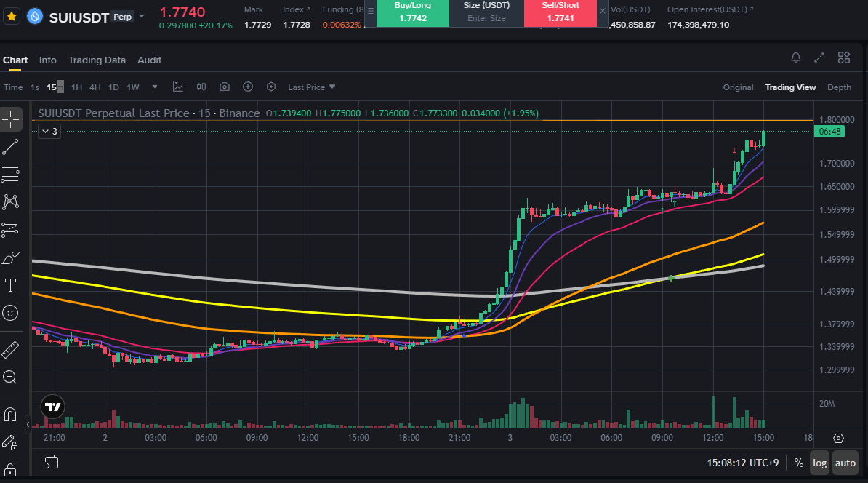Collapse the drawing toolbar arrow
Screen dimensions: 868x483
point(28,425)
